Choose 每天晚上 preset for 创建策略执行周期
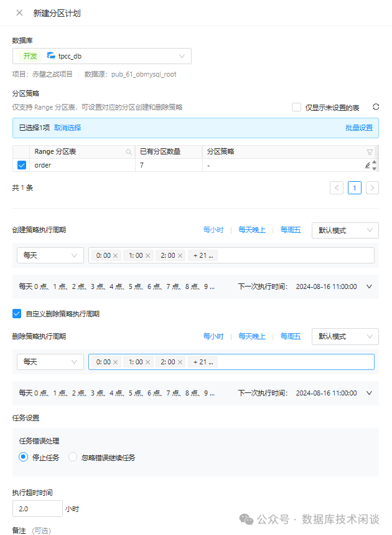 [x=252, y=230]
